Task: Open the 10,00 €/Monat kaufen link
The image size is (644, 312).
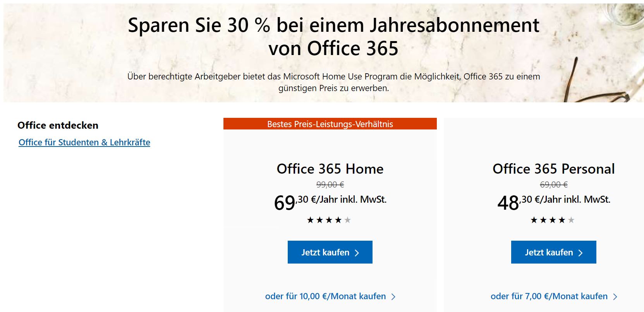Action: click(x=325, y=296)
